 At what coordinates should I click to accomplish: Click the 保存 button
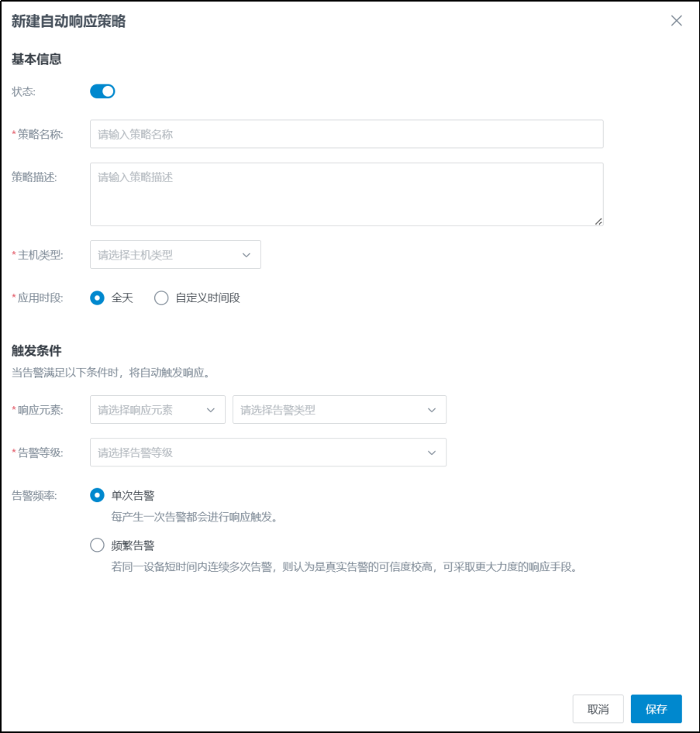[656, 709]
